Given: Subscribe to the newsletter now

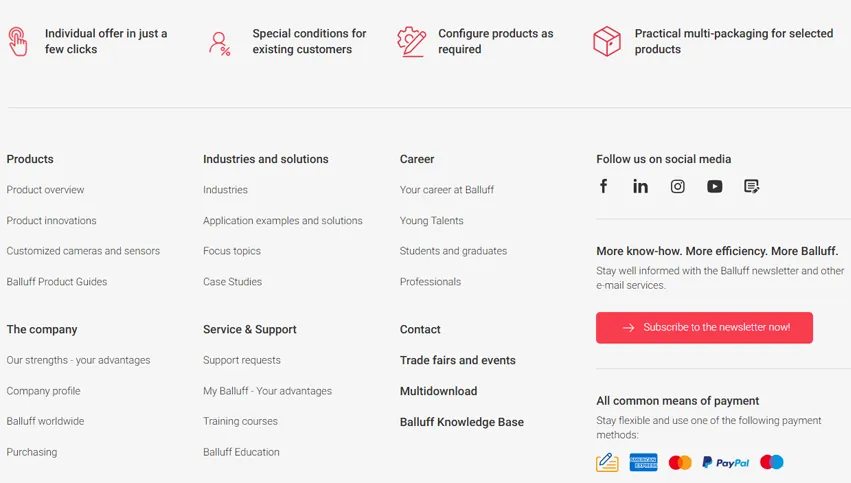Looking at the screenshot, I should 704,327.
